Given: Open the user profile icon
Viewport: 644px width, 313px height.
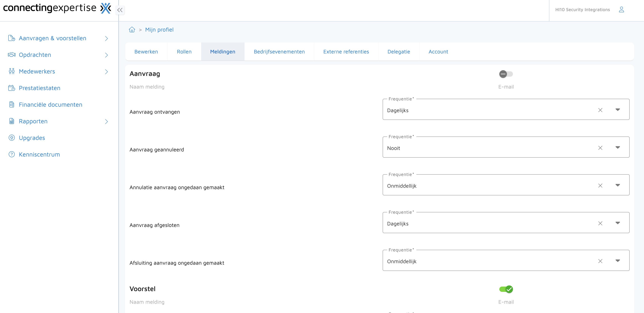Looking at the screenshot, I should [622, 9].
